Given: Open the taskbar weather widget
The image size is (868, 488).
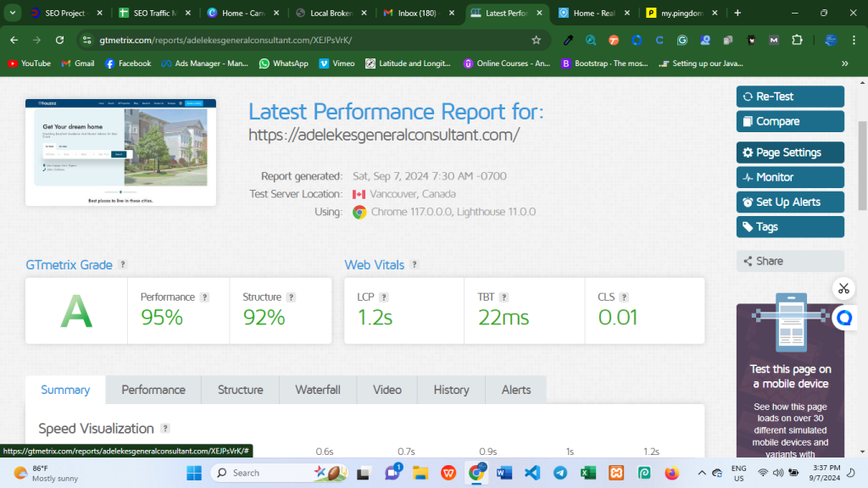Looking at the screenshot, I should 47,473.
